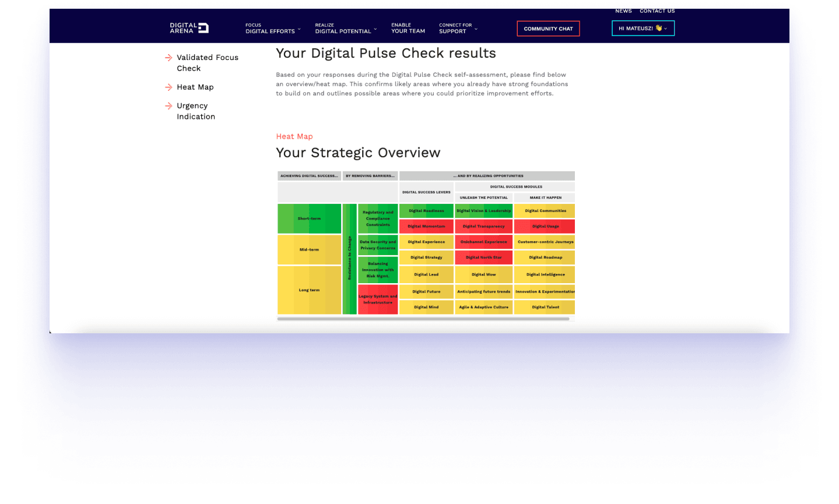The image size is (839, 504).
Task: Go to the Contact Us page
Action: [657, 11]
